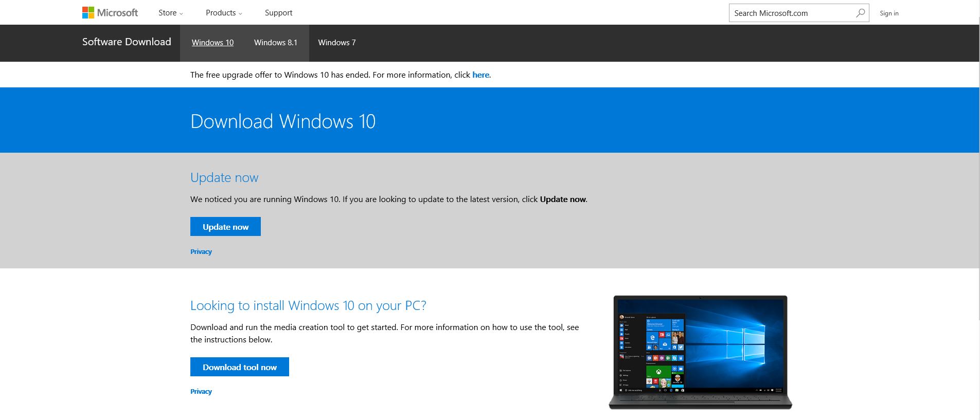
Task: Switch to the Windows 7 tab
Action: click(337, 43)
